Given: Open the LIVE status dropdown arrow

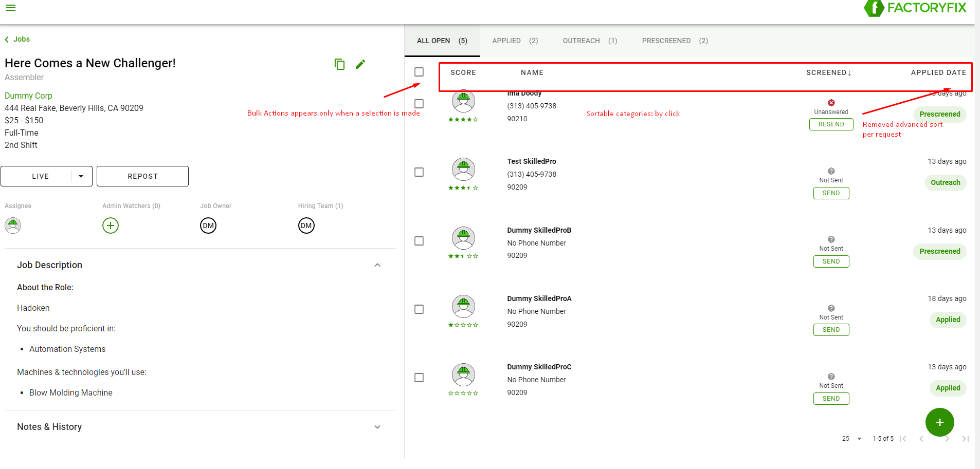Looking at the screenshot, I should (x=81, y=176).
